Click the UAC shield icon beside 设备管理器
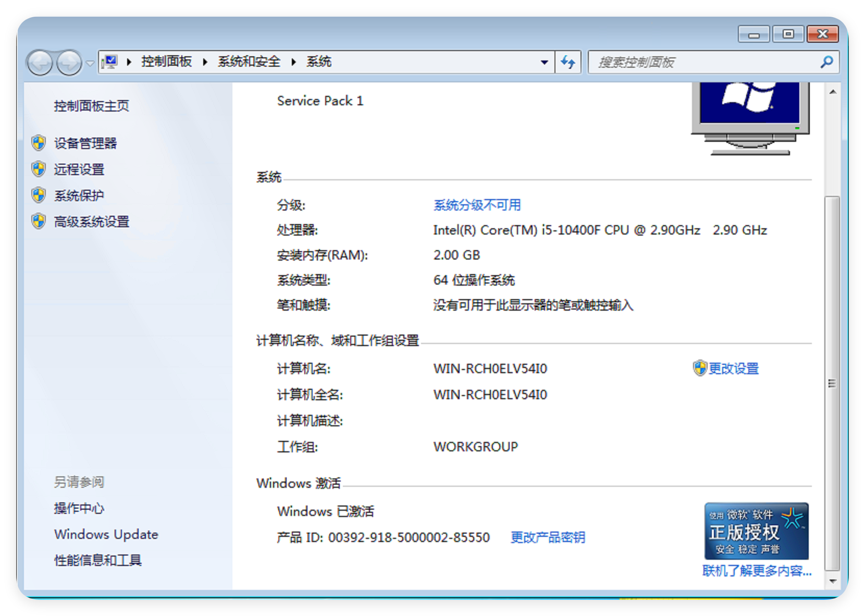Viewport: 865px width, 616px height. (x=38, y=143)
